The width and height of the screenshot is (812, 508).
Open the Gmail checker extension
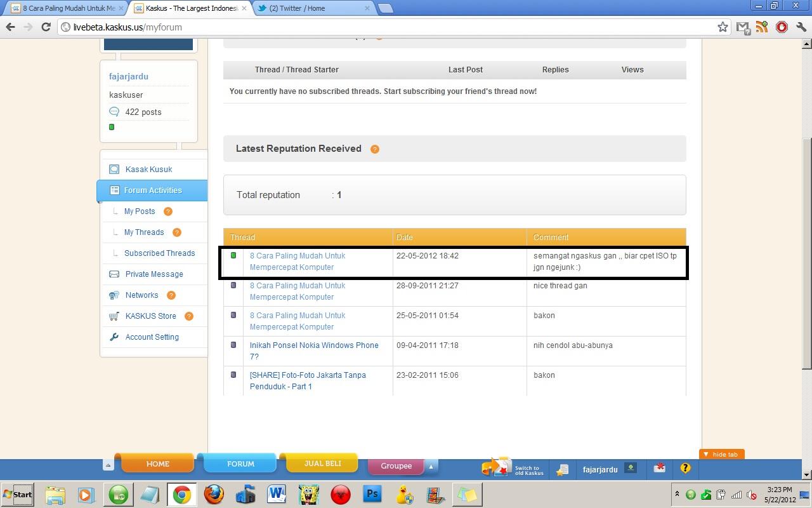tap(743, 27)
